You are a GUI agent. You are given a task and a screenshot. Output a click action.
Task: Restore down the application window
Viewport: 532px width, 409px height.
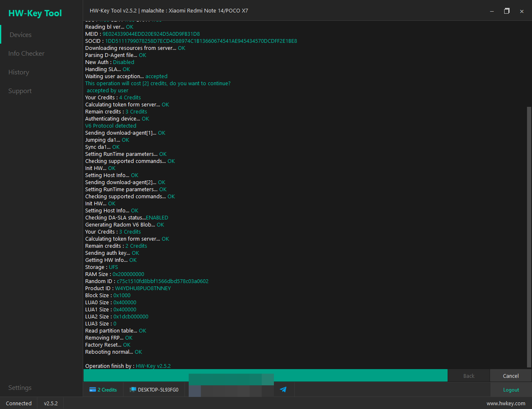[x=507, y=11]
